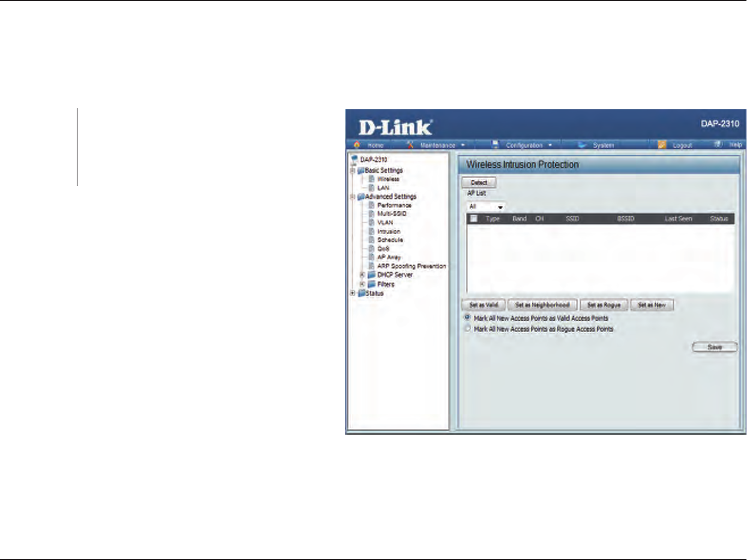Expand the DHCP Server tree node
747x560 pixels.
(362, 275)
